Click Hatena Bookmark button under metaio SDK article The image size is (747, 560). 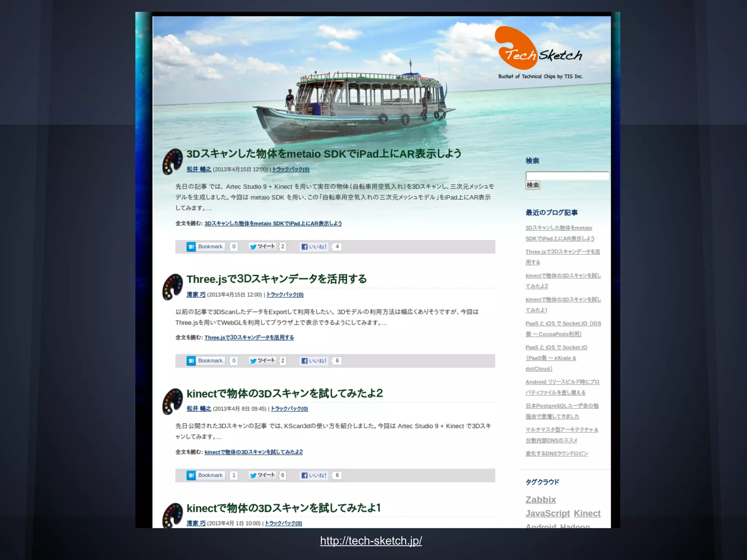click(x=206, y=247)
